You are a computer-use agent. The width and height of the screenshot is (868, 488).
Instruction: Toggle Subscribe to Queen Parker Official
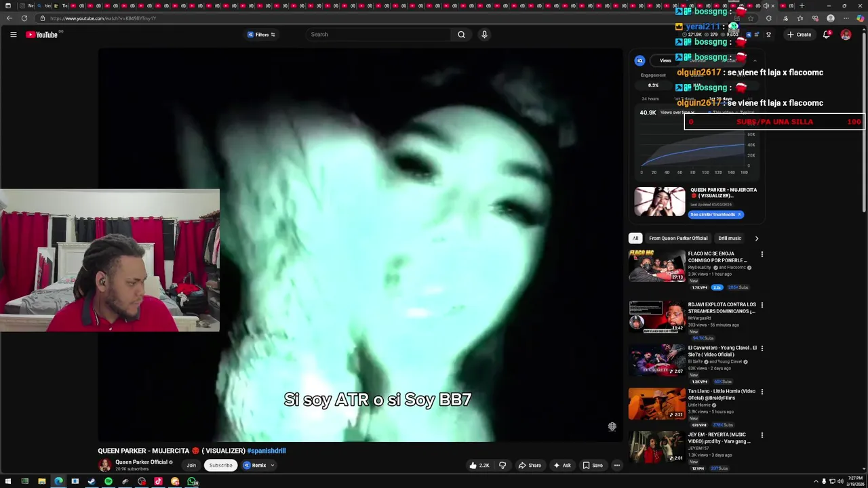(x=220, y=466)
